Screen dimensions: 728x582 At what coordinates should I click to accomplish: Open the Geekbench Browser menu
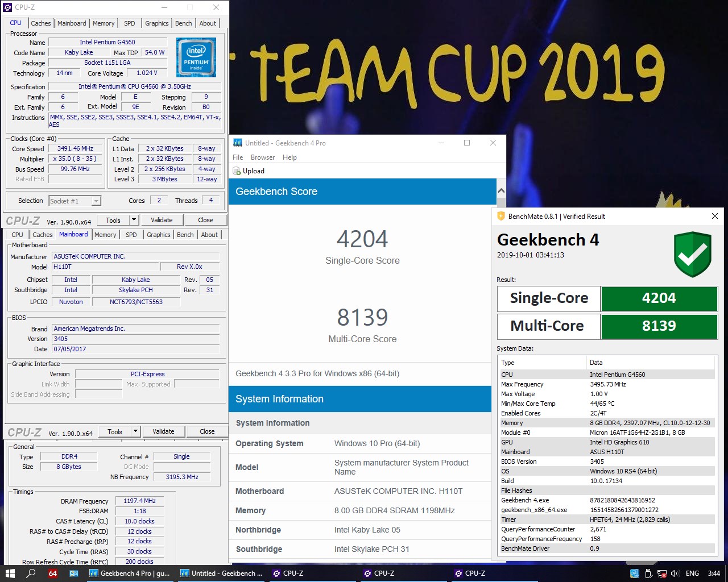click(263, 157)
